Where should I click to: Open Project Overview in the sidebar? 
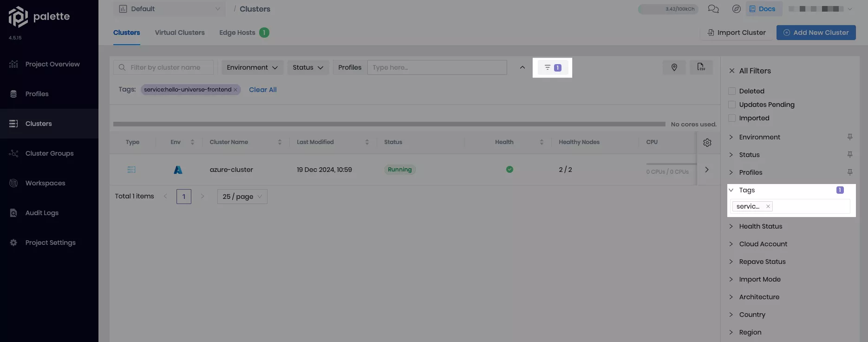49,64
